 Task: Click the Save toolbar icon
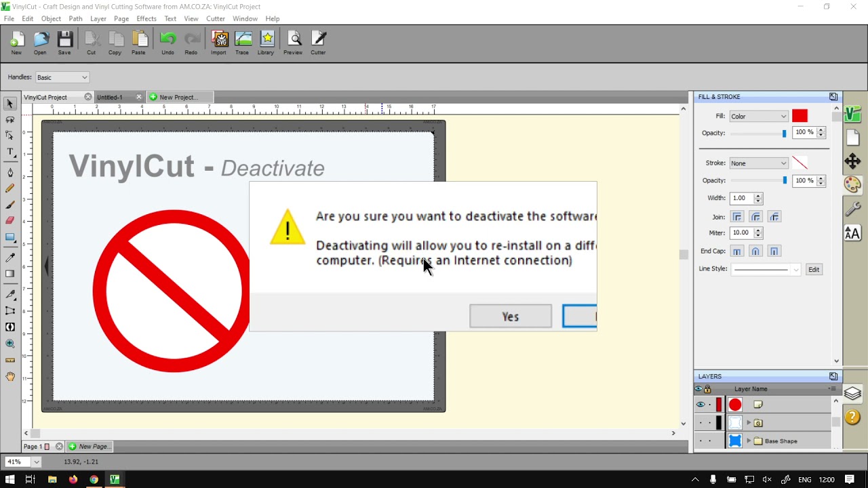pyautogui.click(x=64, y=43)
